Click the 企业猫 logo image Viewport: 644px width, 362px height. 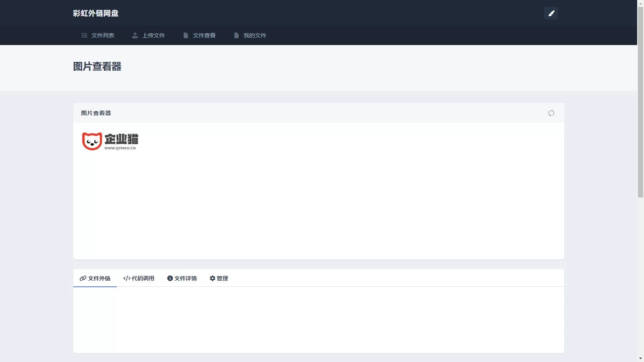(x=109, y=141)
